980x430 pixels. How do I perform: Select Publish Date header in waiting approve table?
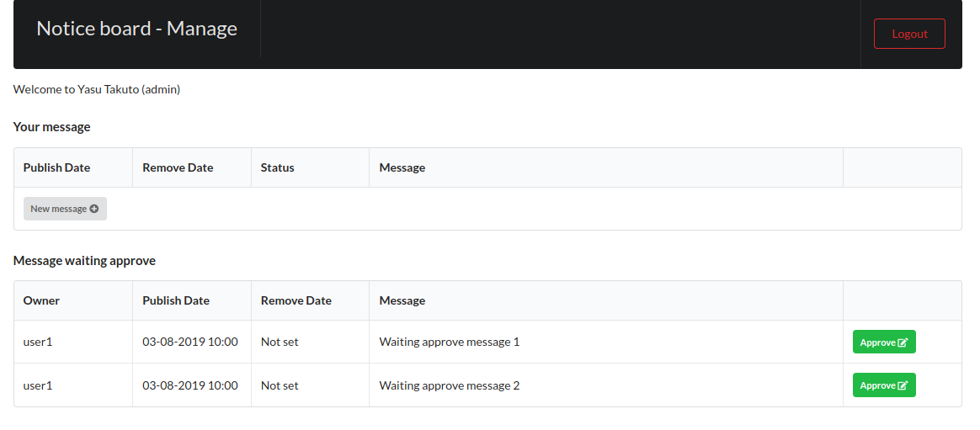176,300
